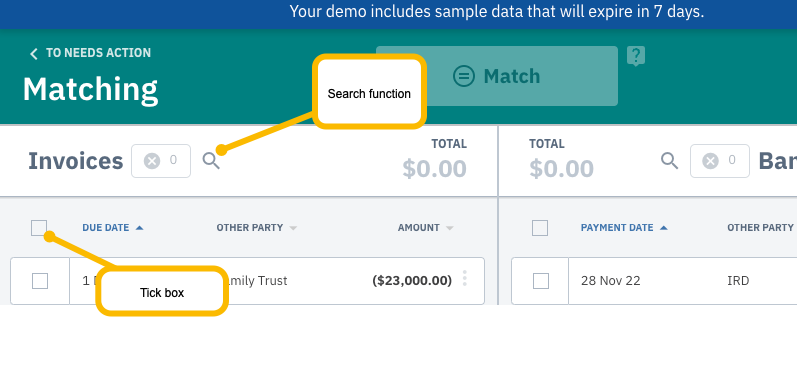Check the 28 Nov 22 IRD payment checkbox
Screen dimensions: 797x370
tap(541, 281)
